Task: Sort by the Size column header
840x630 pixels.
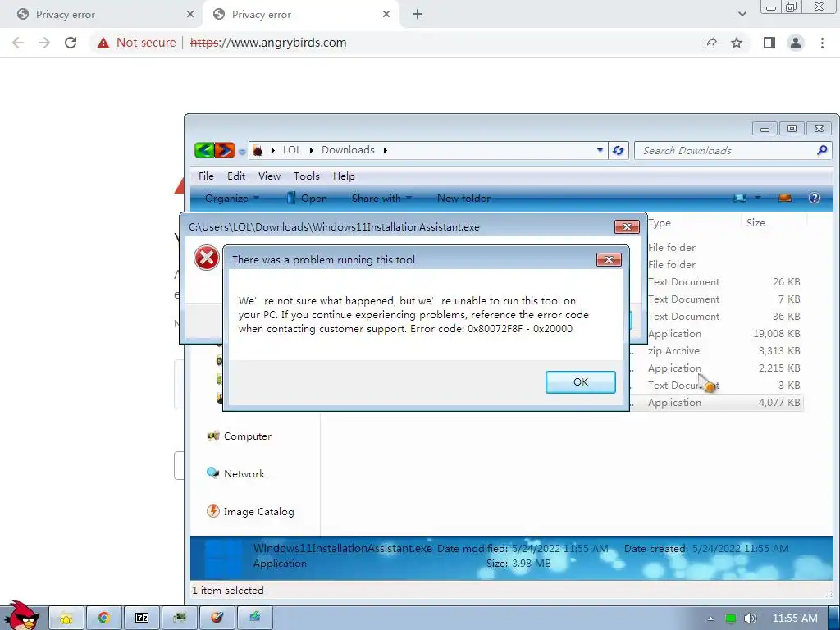Action: [x=756, y=223]
